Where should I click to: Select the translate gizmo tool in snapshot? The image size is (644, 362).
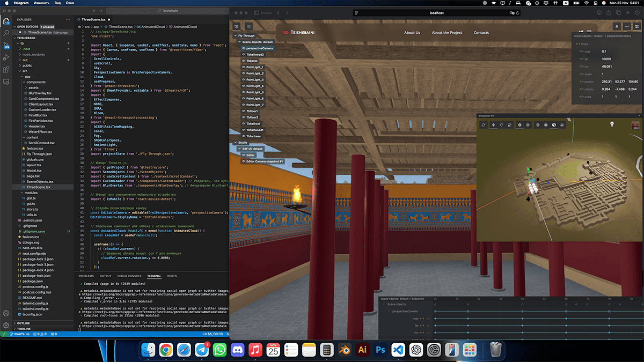[x=494, y=125]
